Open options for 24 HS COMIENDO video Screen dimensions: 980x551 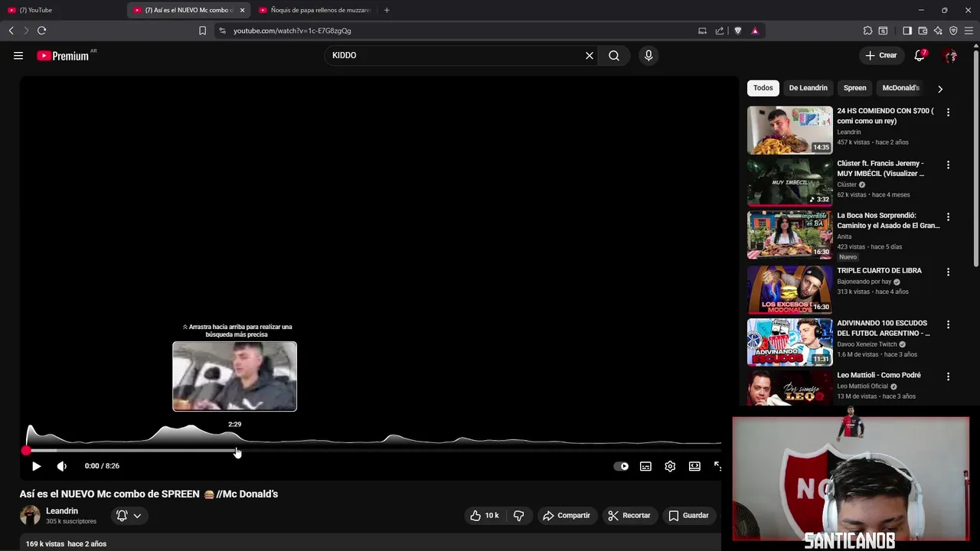948,112
